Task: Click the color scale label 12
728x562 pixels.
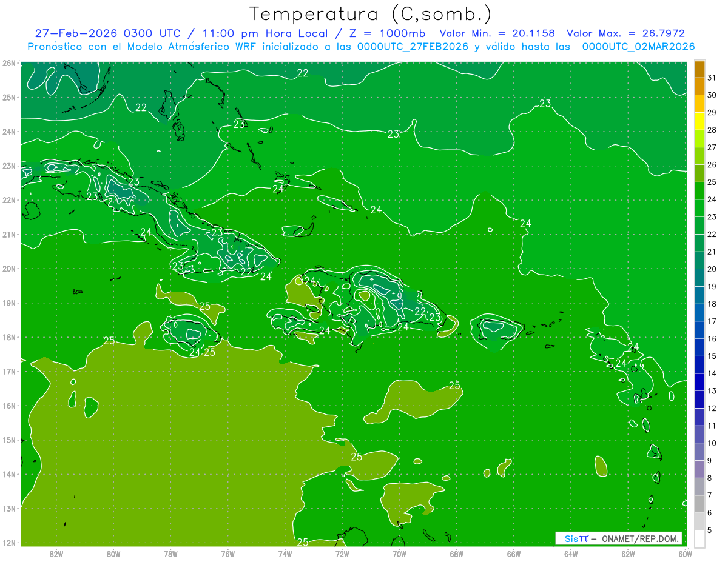Action: tap(712, 409)
